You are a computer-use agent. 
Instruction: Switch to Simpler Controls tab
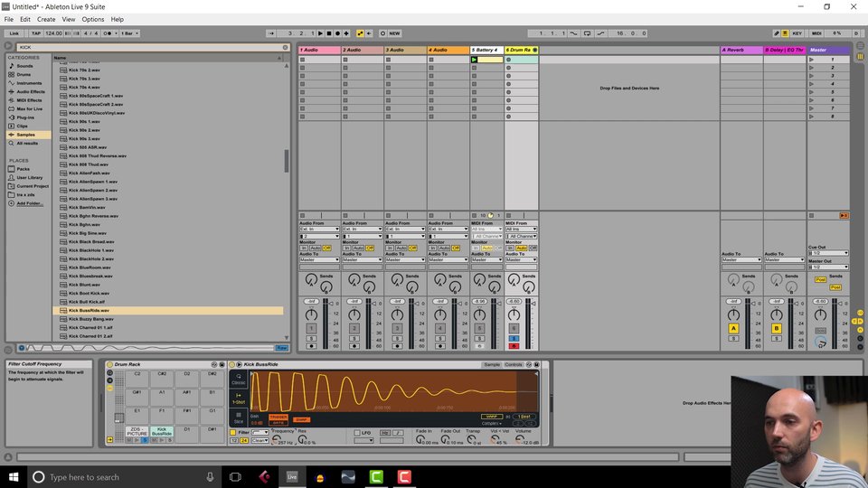point(514,364)
